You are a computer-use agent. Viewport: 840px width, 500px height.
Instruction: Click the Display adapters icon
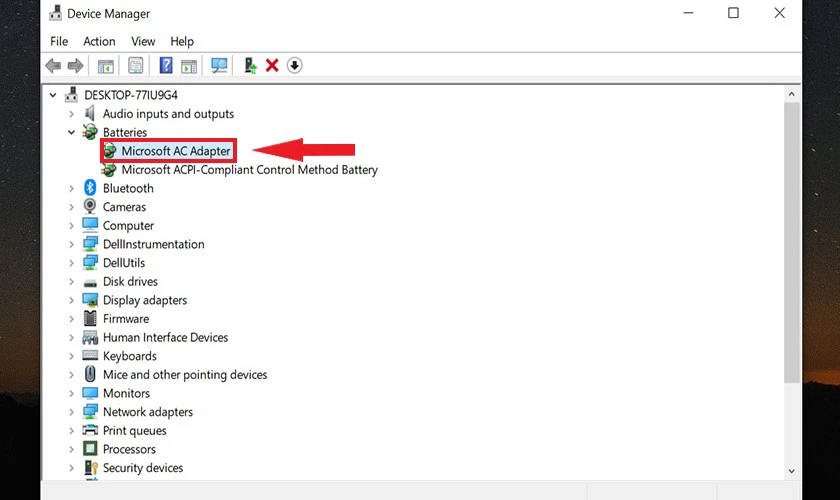(x=90, y=300)
